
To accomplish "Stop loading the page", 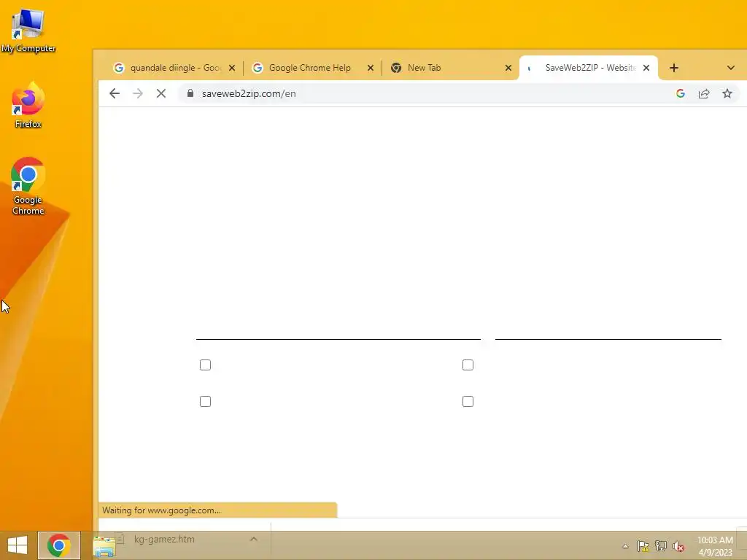I will pyautogui.click(x=161, y=94).
